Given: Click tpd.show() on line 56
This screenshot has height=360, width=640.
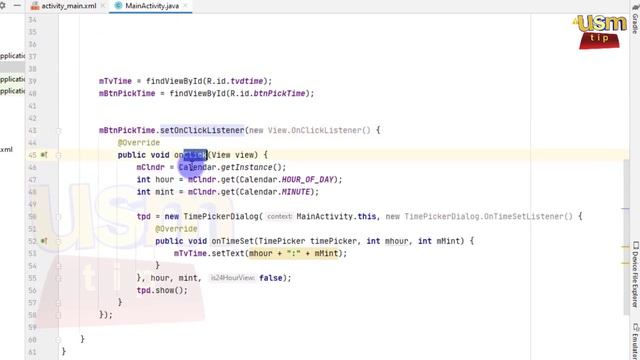Looking at the screenshot, I should 162,290.
